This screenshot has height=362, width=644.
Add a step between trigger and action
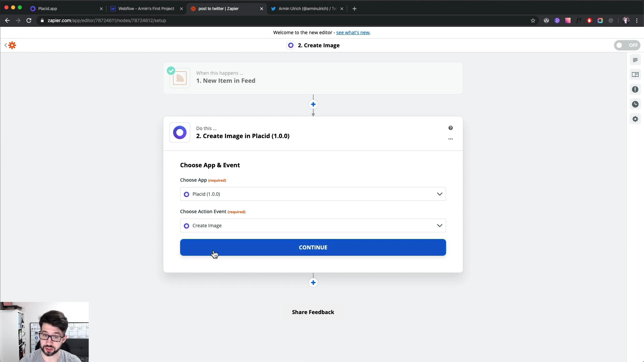pyautogui.click(x=313, y=104)
